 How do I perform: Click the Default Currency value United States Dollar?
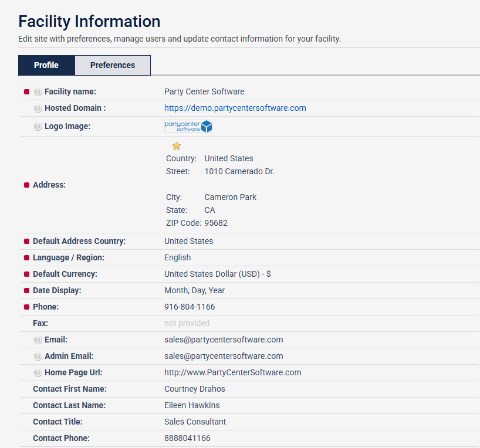[217, 274]
